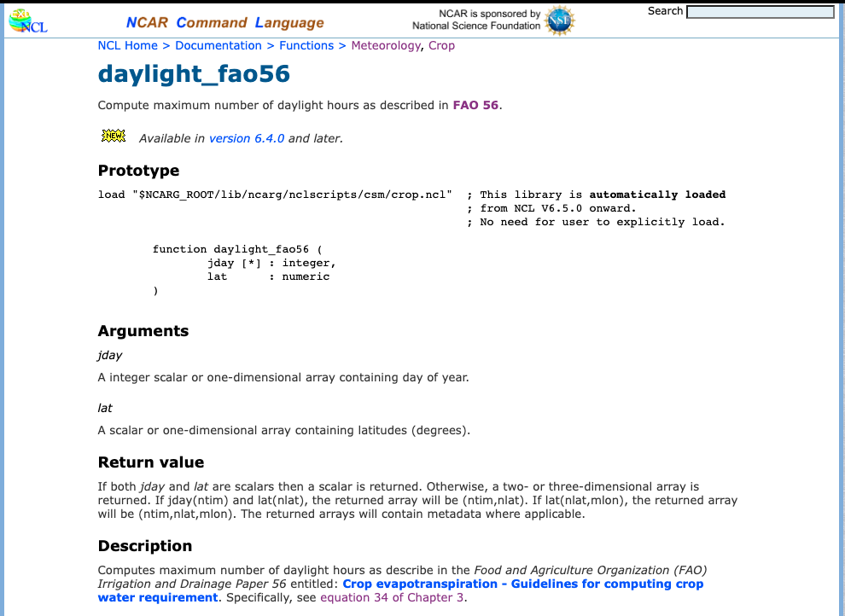
Task: Click the yellow NEW badge icon
Action: point(114,136)
